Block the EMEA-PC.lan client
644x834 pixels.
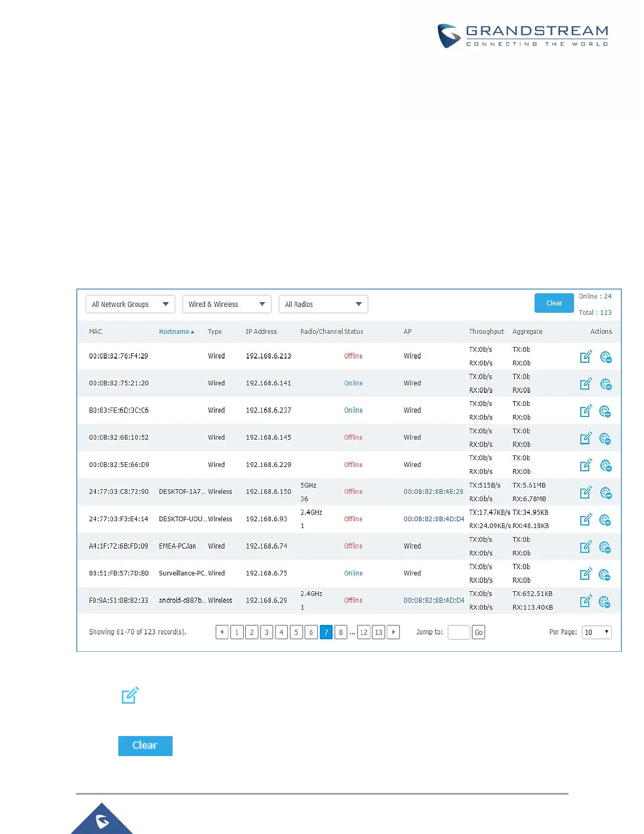tap(606, 547)
